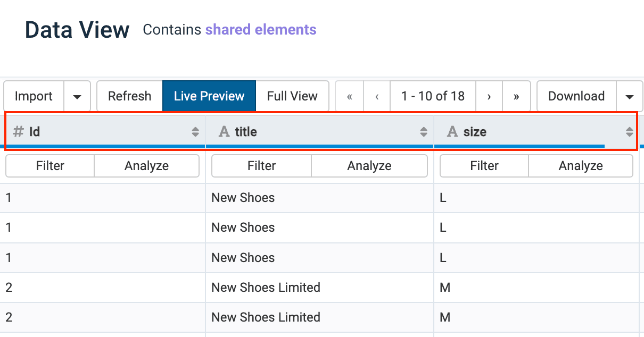The image size is (644, 337).
Task: Click the text type icon beside size
Action: (452, 132)
